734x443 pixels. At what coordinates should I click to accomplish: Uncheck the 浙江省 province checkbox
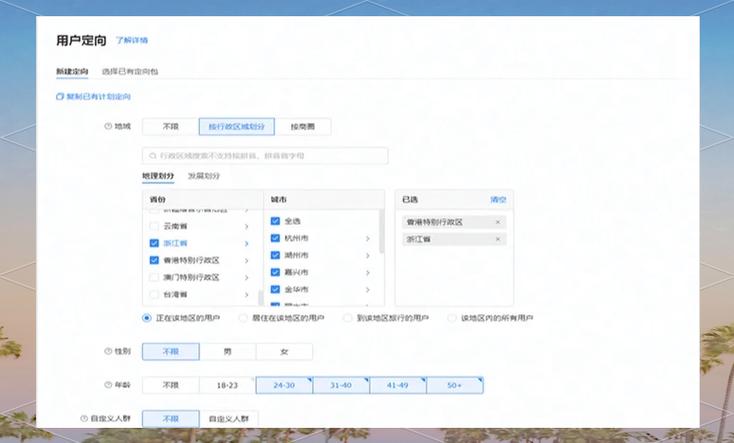point(154,243)
